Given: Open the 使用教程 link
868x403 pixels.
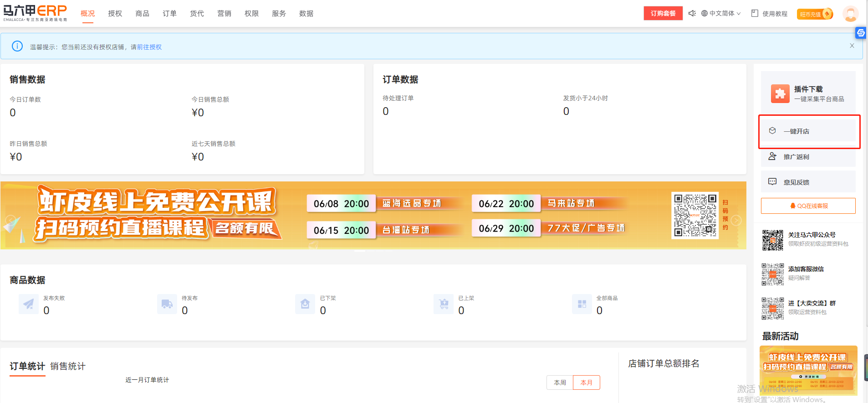Looking at the screenshot, I should point(775,14).
